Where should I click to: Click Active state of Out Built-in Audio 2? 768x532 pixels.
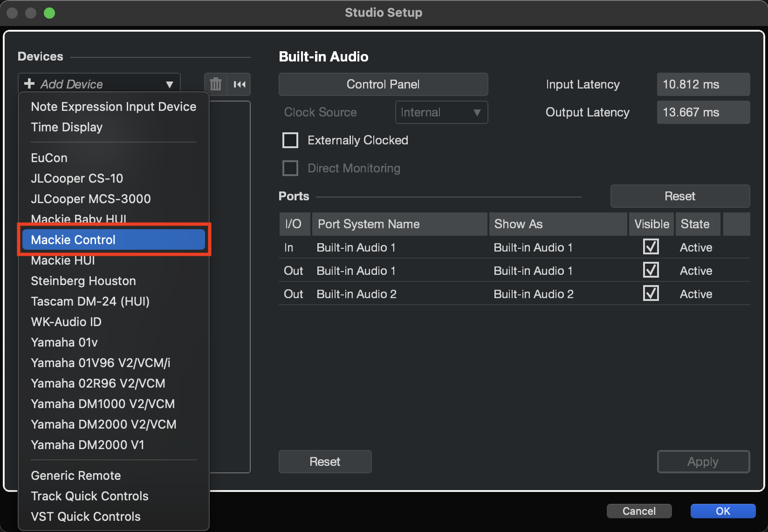click(x=696, y=294)
